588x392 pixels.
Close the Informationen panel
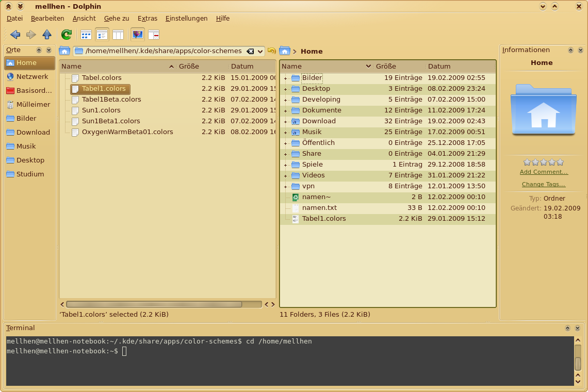580,50
